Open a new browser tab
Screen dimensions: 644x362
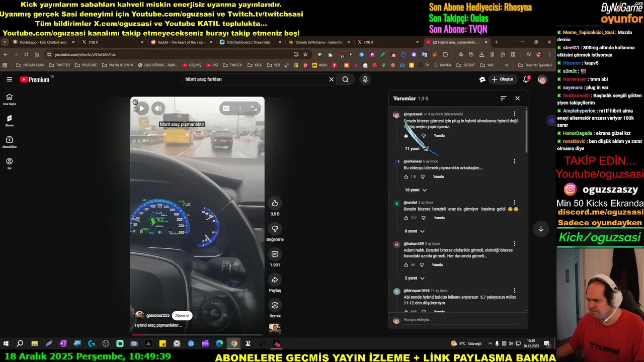coord(496,42)
